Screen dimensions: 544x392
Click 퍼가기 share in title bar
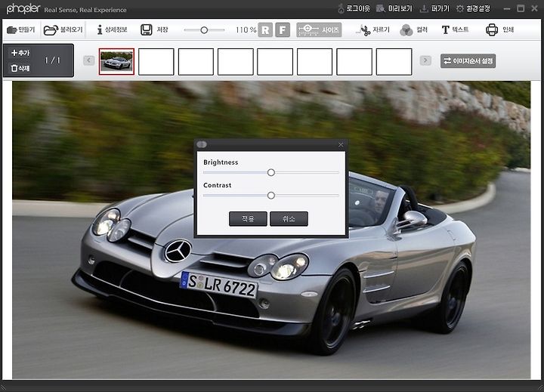point(434,8)
